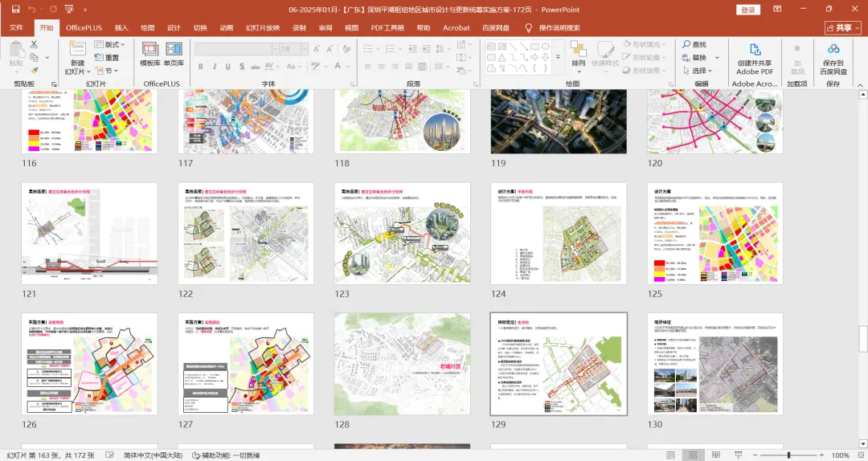The height and width of the screenshot is (461, 868).
Task: Click the Reset (重置) slide button
Action: (107, 58)
